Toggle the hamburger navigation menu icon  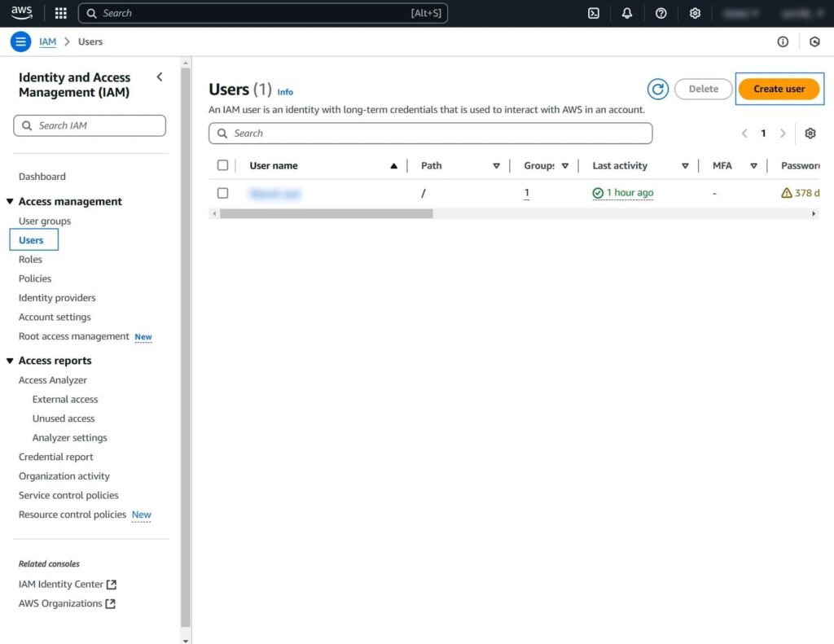click(x=20, y=42)
